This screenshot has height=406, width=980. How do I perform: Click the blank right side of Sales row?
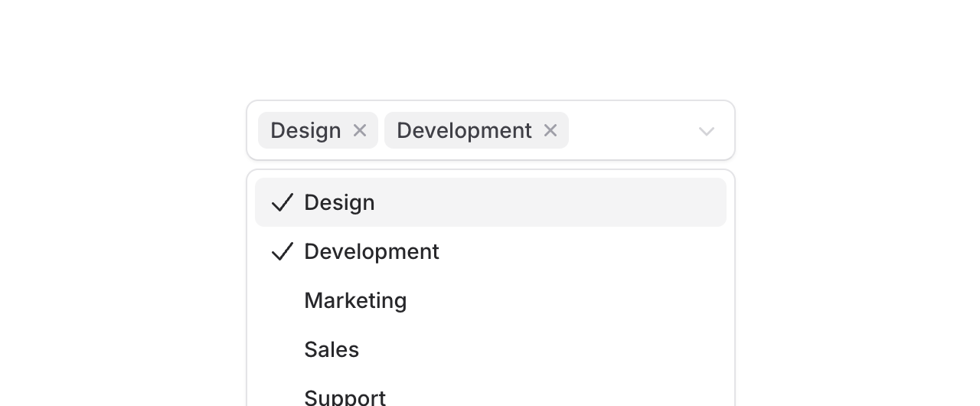(612, 349)
